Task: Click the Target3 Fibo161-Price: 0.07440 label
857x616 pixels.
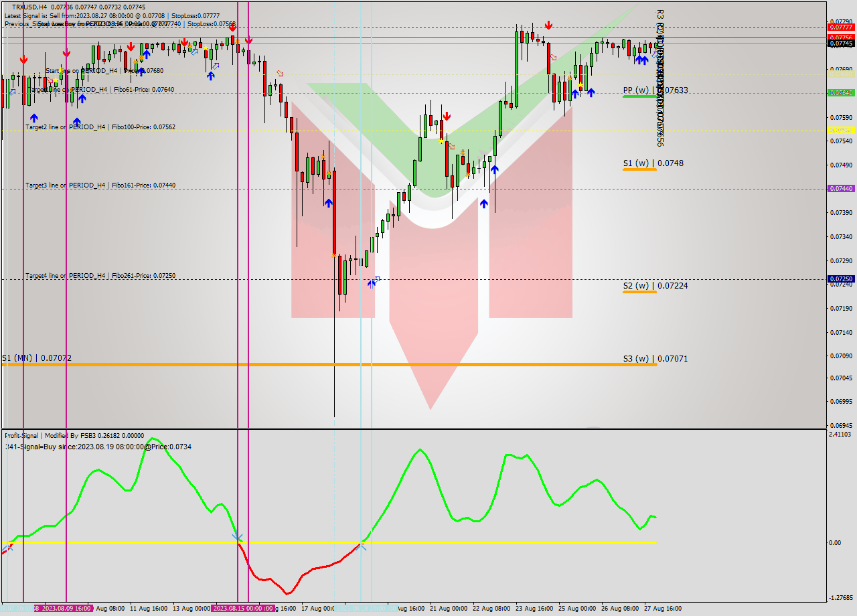Action: (x=100, y=183)
